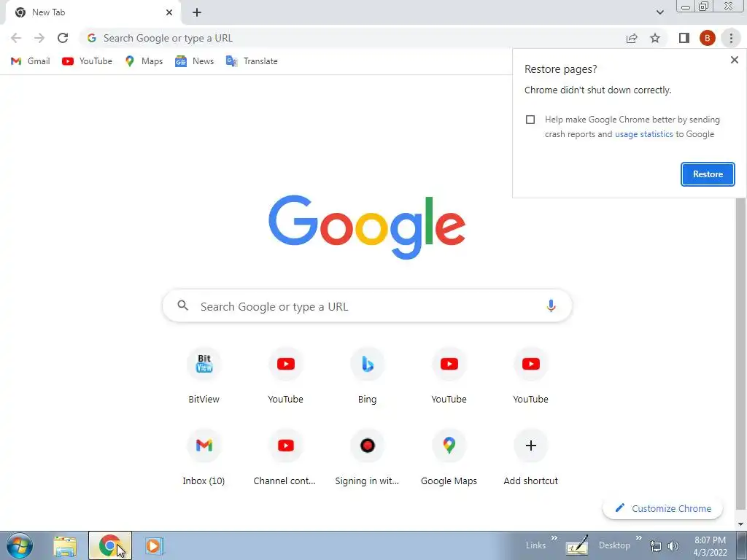Screen dimensions: 747x560
Task: Click the Chrome taskbar icon
Action: pos(110,545)
